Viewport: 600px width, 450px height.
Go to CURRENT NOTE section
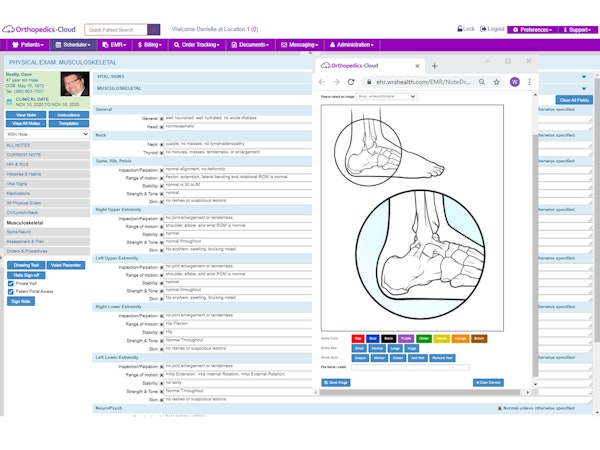[47, 155]
